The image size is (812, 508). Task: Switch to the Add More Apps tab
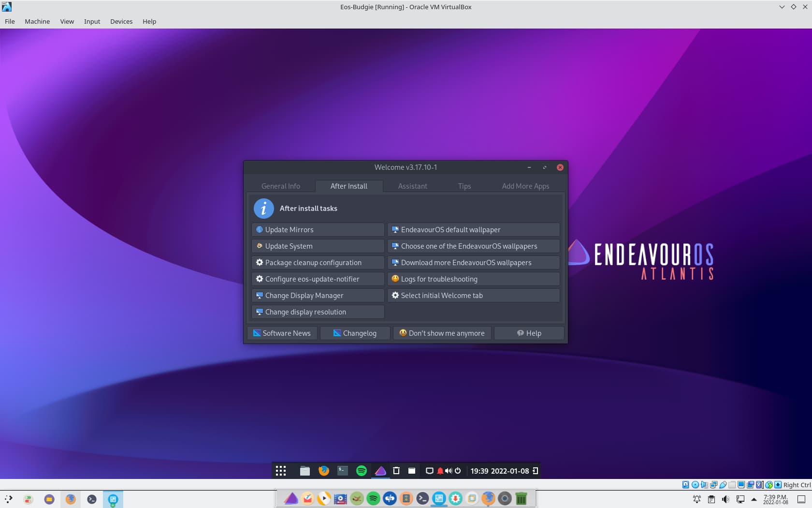[525, 186]
